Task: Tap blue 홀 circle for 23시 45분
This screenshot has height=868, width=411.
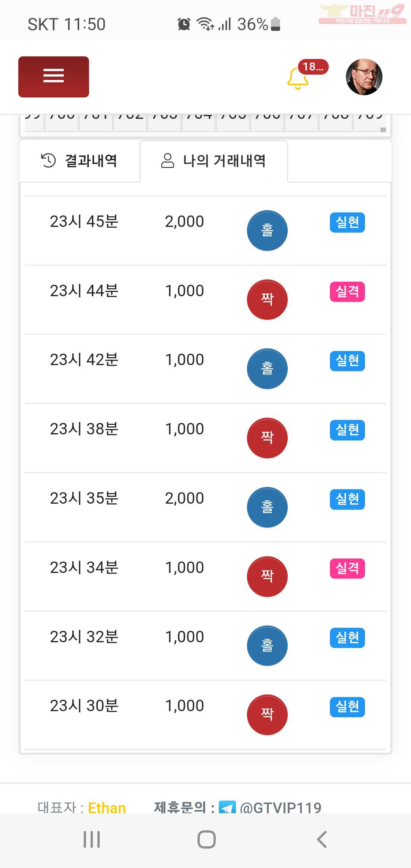Action: coord(267,230)
